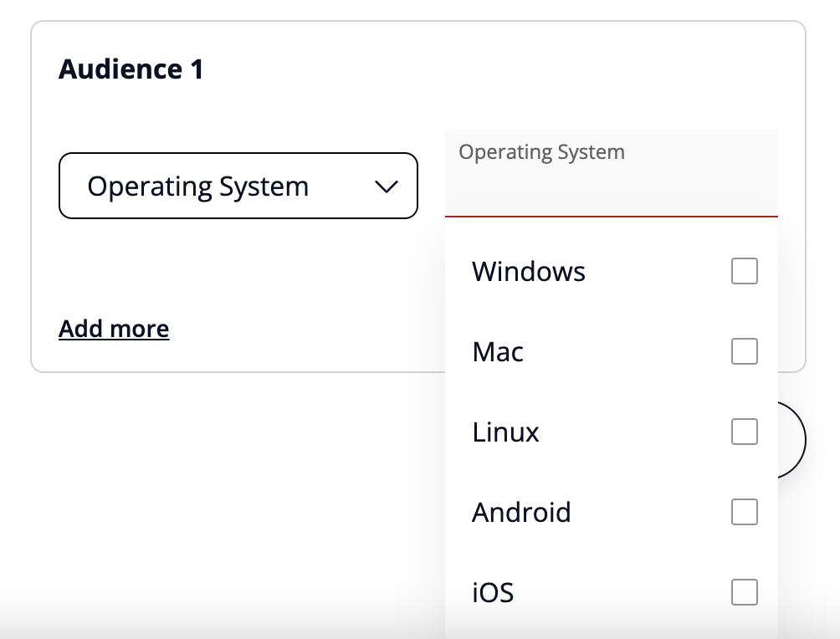Enable the Mac checkbox
This screenshot has height=639, width=840.
744,351
